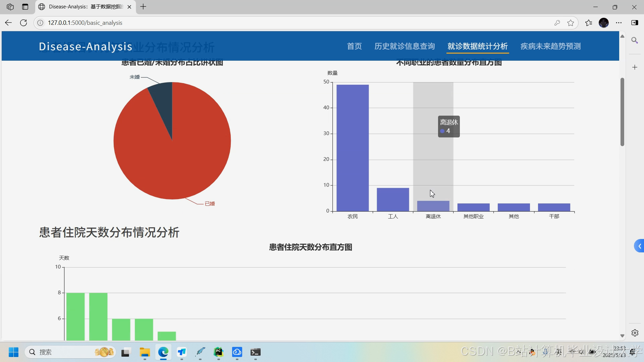Screen dimensions: 644x362
Task: Open the favorites list icon
Action: [x=589, y=22]
